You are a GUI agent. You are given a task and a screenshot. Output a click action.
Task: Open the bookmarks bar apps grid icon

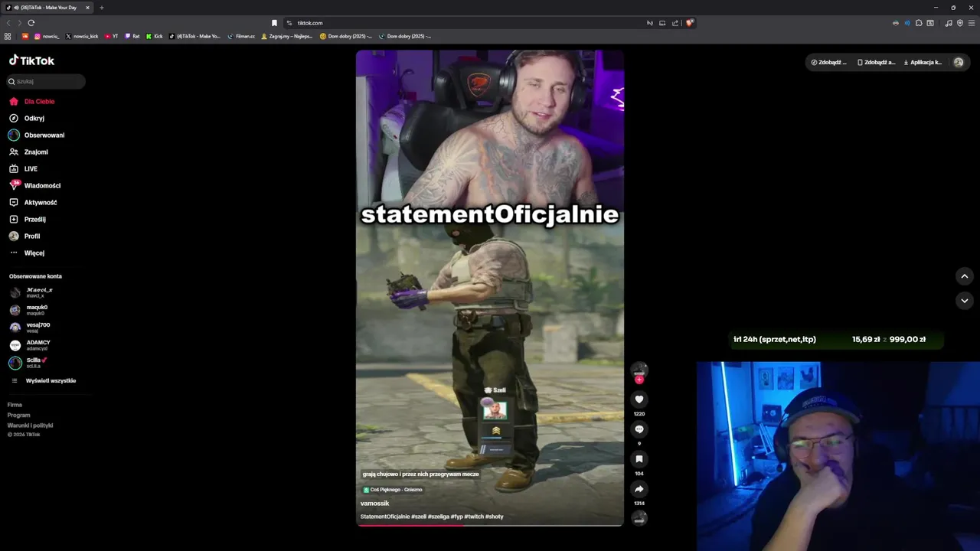[8, 36]
